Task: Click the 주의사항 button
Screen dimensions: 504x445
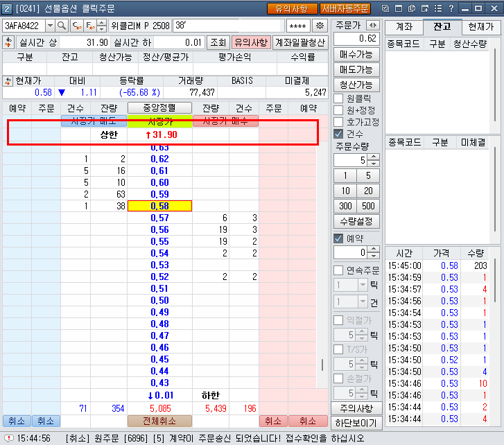Action: pos(356,408)
